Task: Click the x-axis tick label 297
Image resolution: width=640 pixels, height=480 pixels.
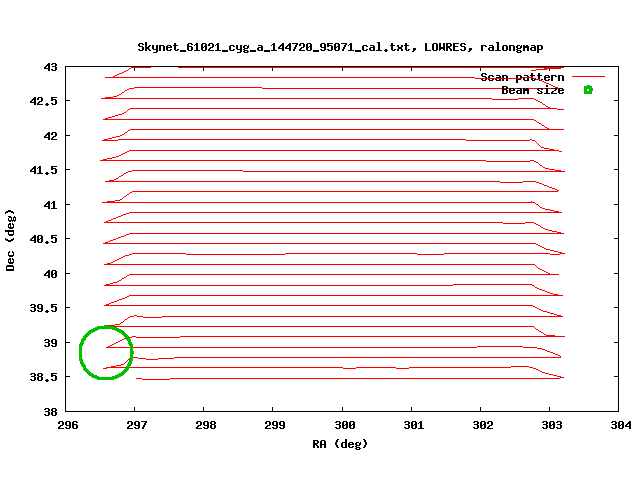Action: 136,425
